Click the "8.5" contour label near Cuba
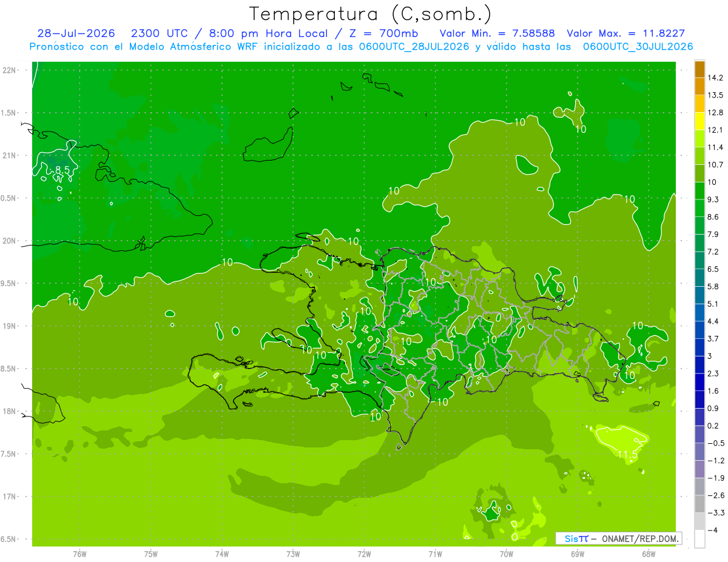The image size is (728, 562). [x=62, y=170]
